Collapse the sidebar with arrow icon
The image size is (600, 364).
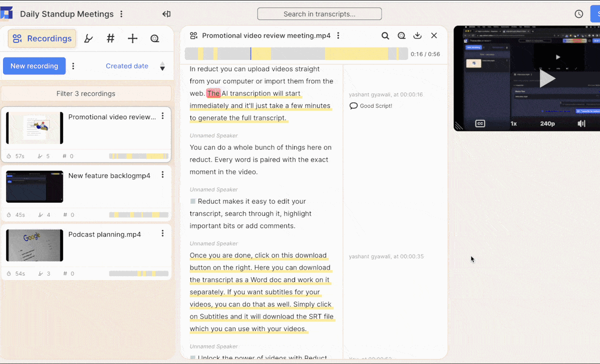[166, 14]
